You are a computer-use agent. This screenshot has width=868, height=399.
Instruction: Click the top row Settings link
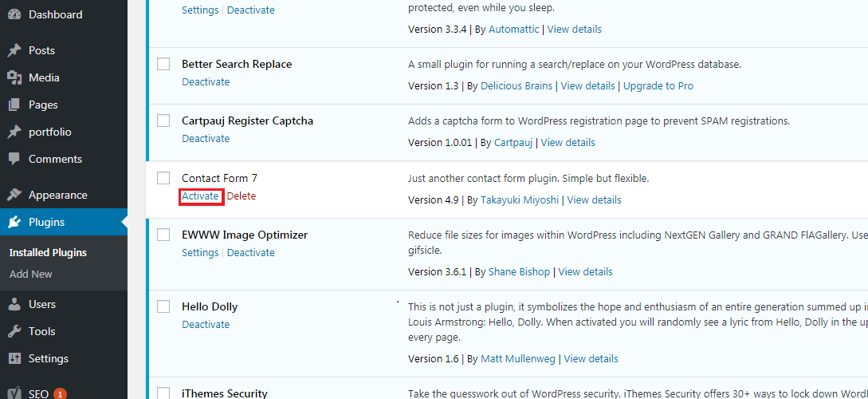coord(200,10)
